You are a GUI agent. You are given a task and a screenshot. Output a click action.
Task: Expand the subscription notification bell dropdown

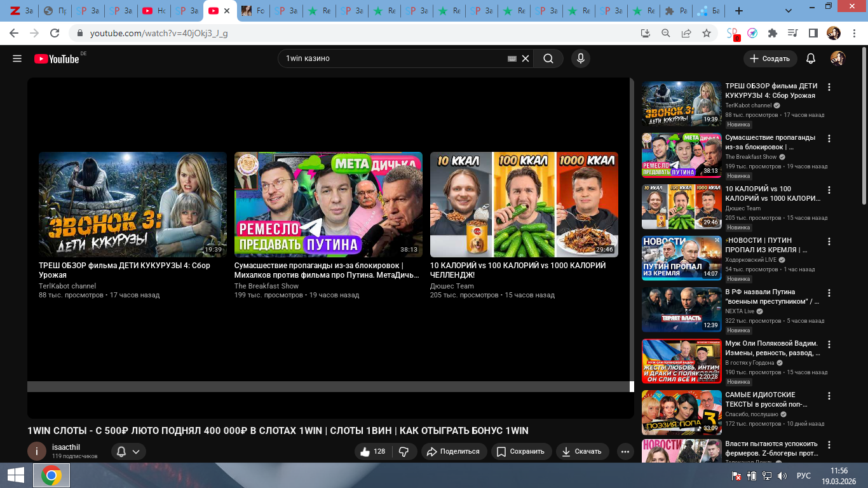click(x=128, y=451)
